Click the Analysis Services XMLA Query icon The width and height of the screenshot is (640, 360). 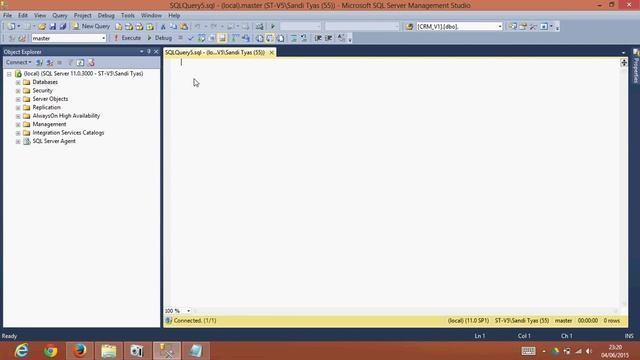[150, 26]
